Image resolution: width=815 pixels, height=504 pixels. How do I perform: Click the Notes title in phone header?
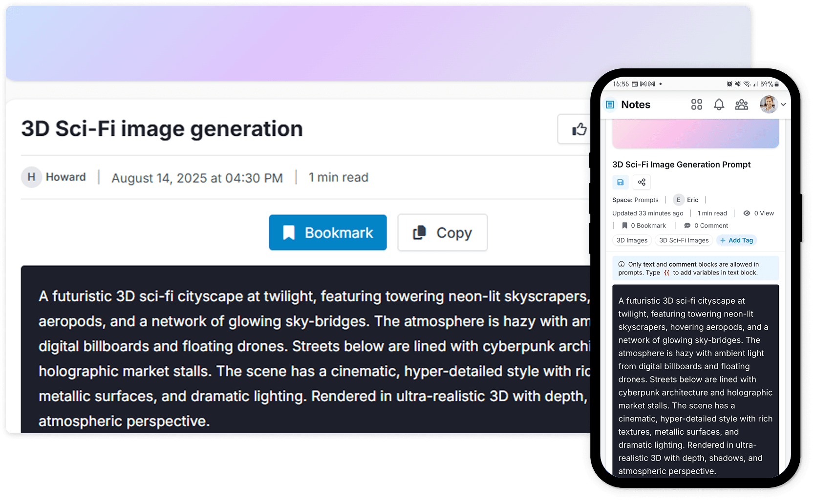click(636, 105)
